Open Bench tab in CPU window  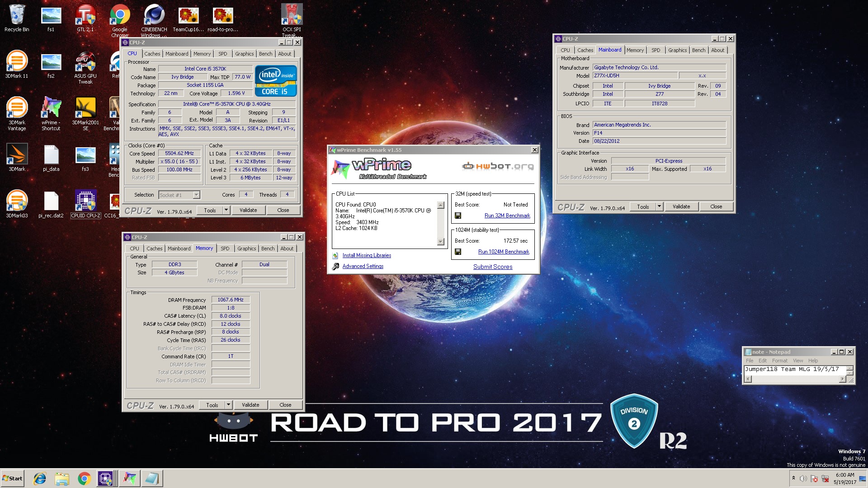point(266,54)
